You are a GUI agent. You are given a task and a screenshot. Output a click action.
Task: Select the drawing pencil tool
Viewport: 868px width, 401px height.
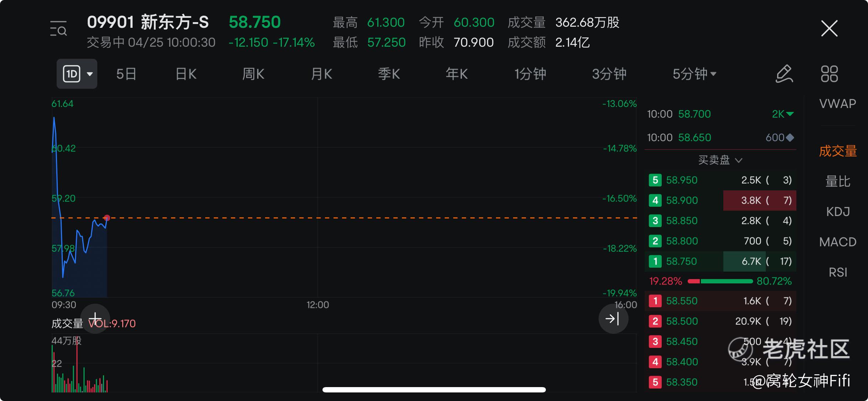[x=784, y=74]
